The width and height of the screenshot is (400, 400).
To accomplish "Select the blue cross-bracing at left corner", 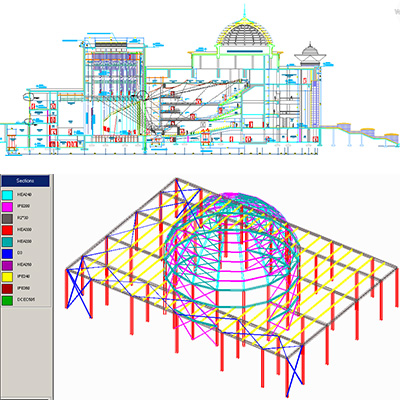I will [79, 287].
